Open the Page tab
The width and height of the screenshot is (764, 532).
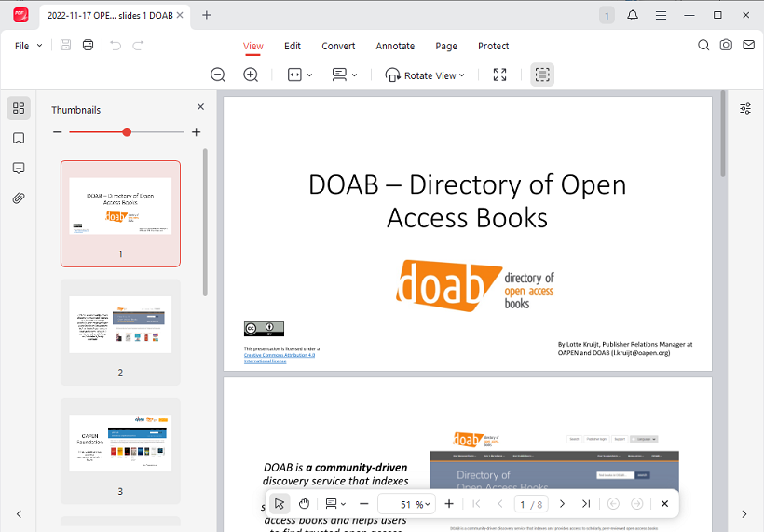coord(446,46)
